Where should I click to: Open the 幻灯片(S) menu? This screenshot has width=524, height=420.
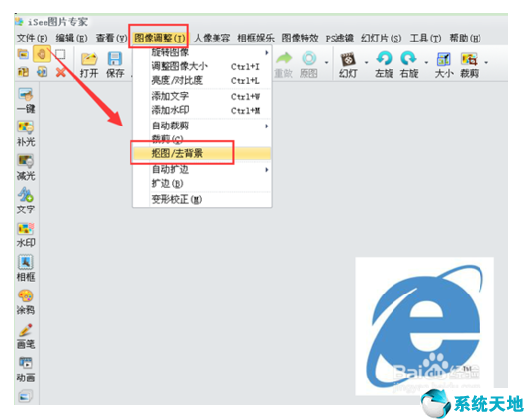pos(382,39)
